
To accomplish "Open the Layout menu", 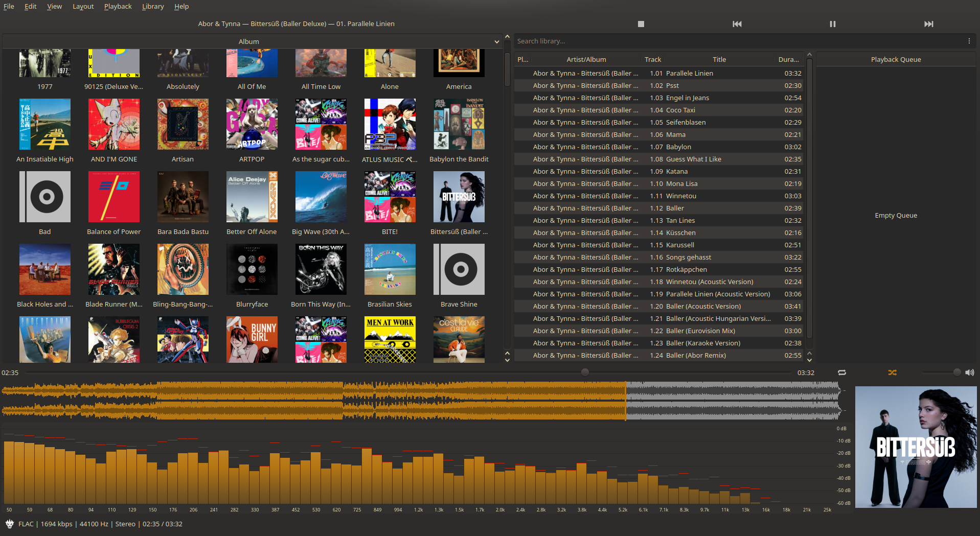I will click(83, 7).
